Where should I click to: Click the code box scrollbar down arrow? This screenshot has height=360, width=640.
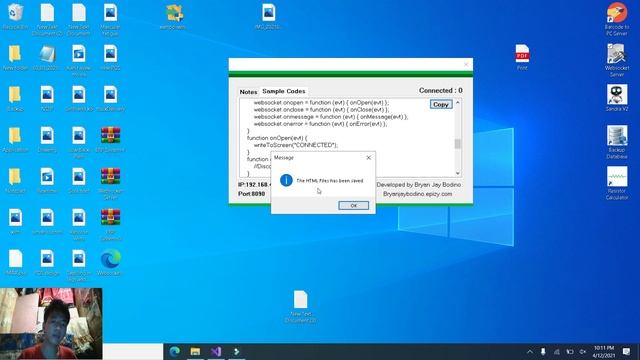tap(458, 173)
